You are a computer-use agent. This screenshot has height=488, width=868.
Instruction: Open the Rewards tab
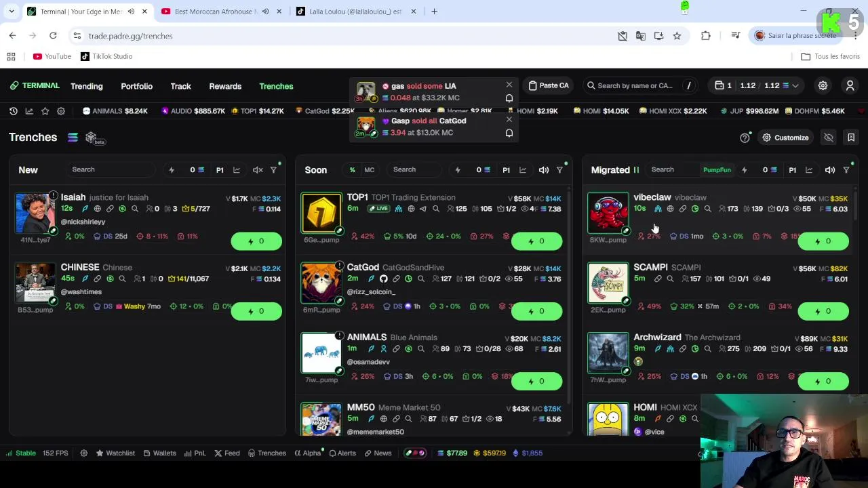click(x=225, y=86)
